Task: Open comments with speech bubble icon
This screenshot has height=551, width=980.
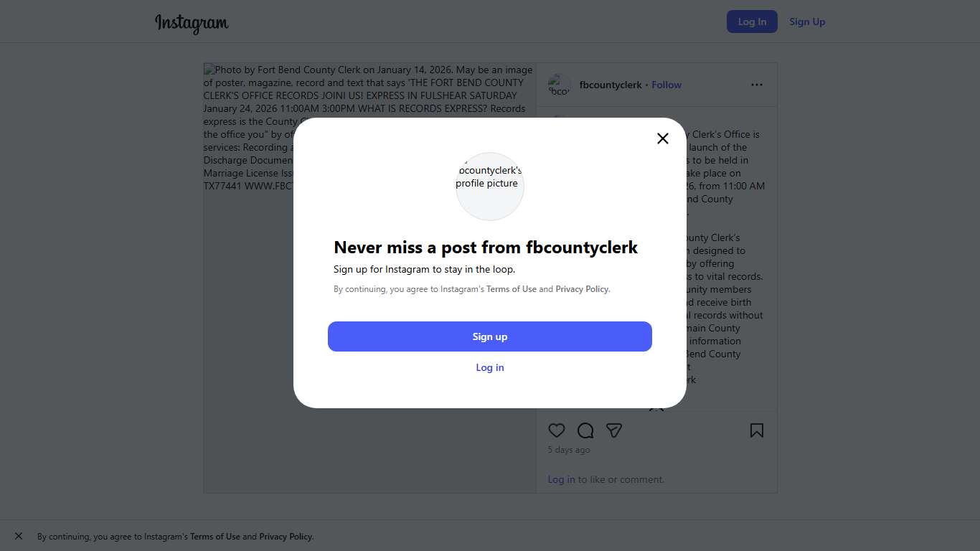Action: coord(585,430)
